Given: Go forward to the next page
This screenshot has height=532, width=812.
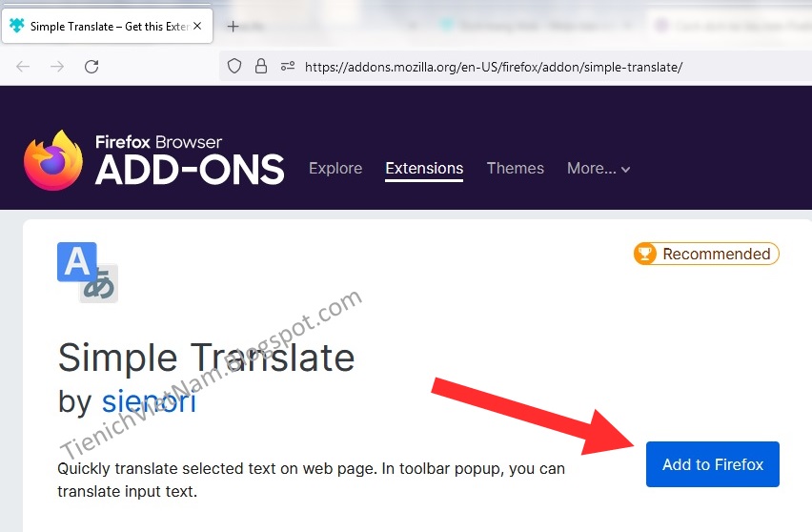Looking at the screenshot, I should click(x=57, y=67).
